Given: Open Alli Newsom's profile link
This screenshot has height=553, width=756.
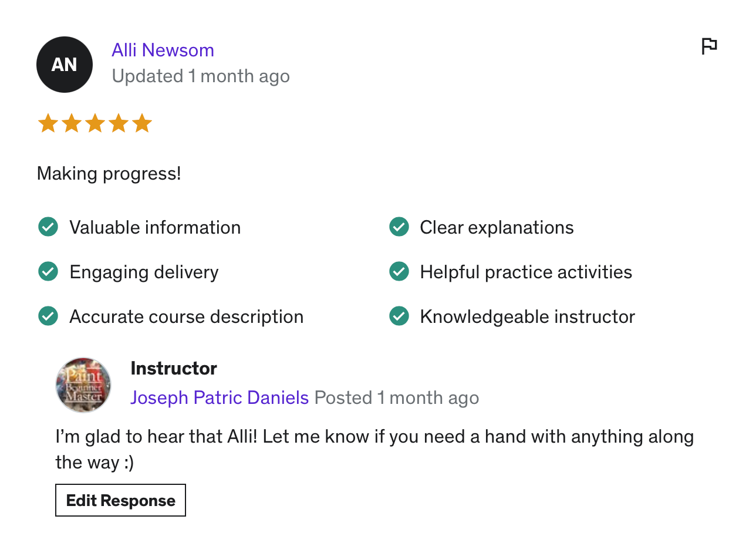Looking at the screenshot, I should click(x=163, y=50).
